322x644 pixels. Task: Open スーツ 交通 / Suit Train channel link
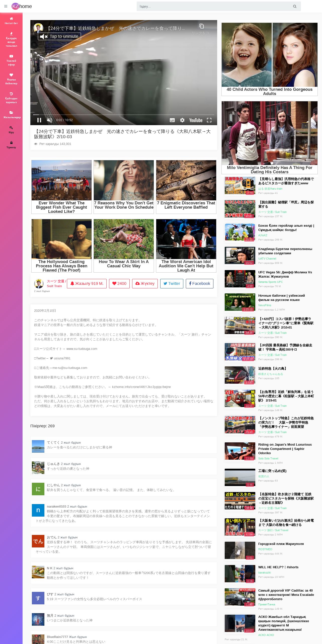[56, 284]
